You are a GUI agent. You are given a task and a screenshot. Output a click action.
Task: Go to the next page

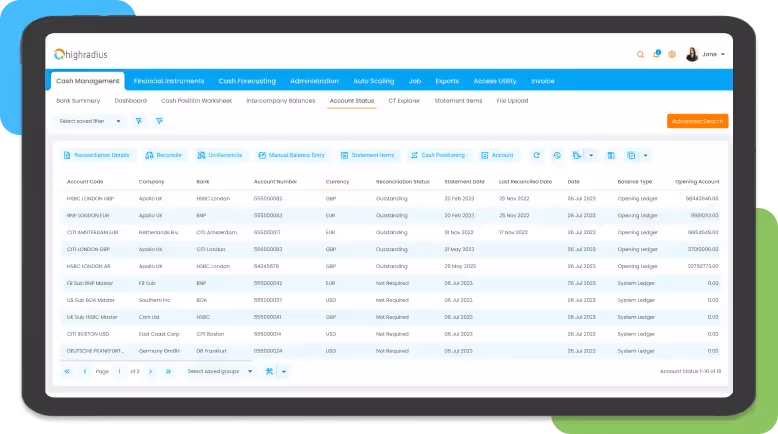(x=150, y=372)
